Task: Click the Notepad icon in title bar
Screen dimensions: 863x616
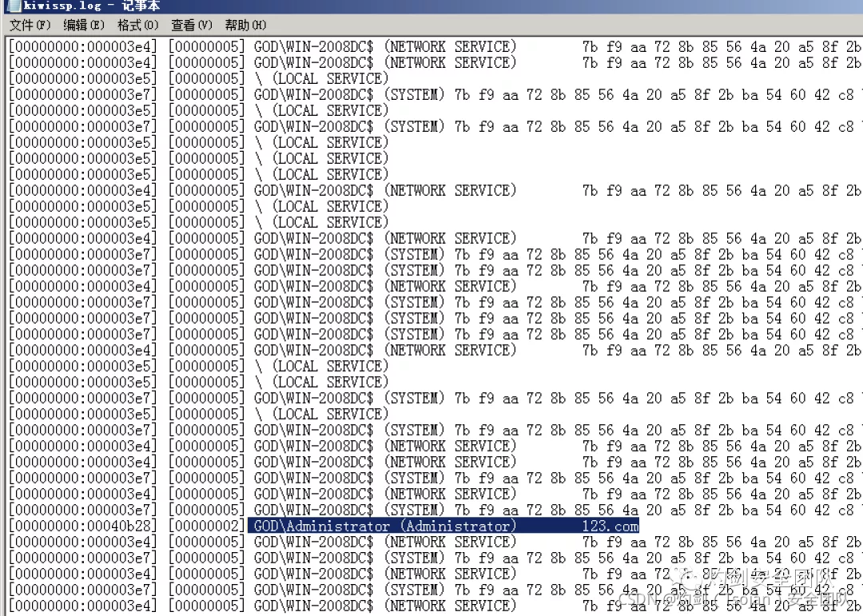Action: (x=14, y=6)
